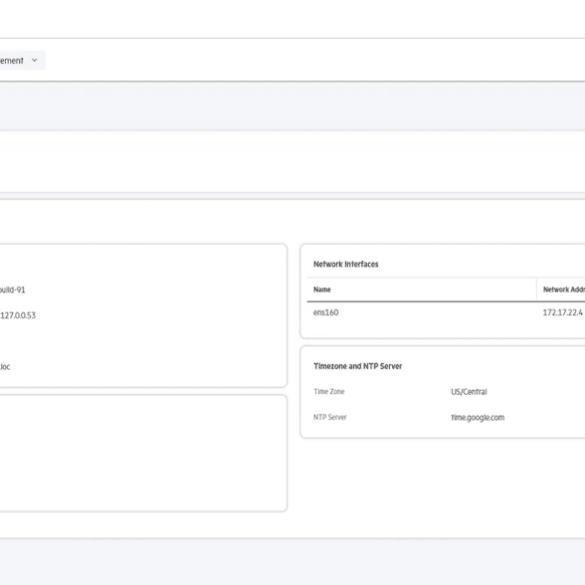Image resolution: width=585 pixels, height=585 pixels.
Task: Select the ens160 interface row
Action: pyautogui.click(x=446, y=313)
